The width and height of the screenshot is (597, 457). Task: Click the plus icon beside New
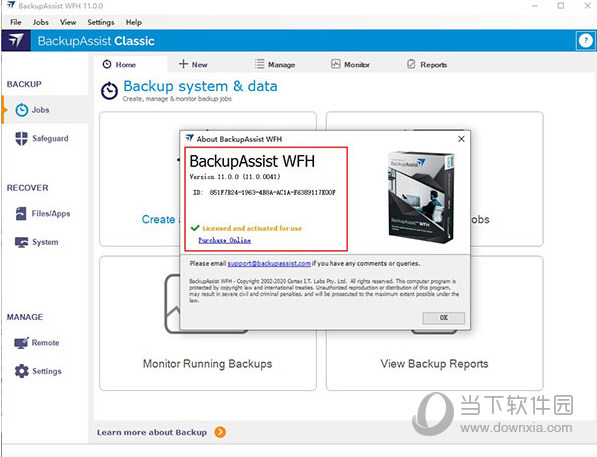click(x=184, y=64)
